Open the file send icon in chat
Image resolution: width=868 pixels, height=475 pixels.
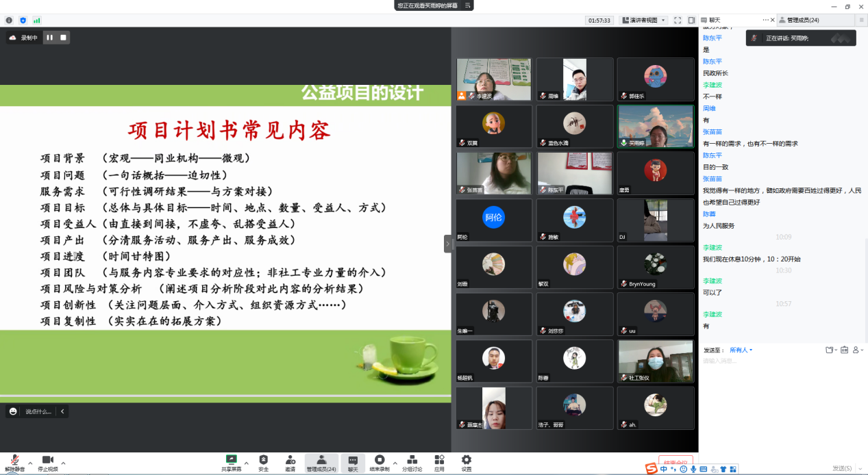tap(830, 350)
